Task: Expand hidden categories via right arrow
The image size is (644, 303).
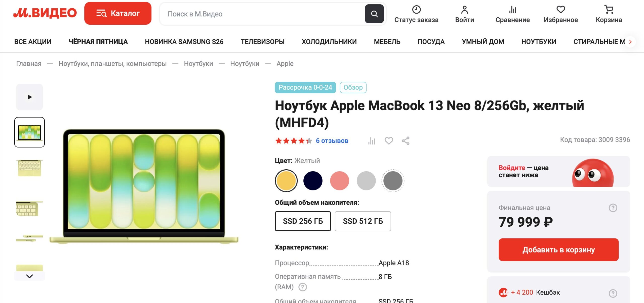Action: (x=630, y=42)
